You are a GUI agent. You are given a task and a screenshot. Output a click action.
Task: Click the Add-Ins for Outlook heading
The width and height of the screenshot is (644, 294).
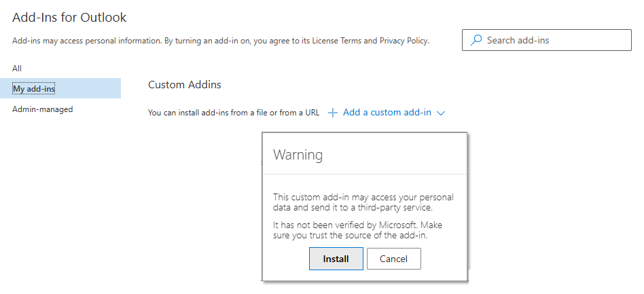pyautogui.click(x=69, y=17)
